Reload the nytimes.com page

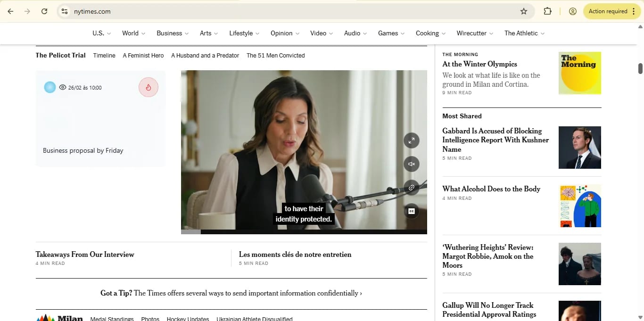44,11
